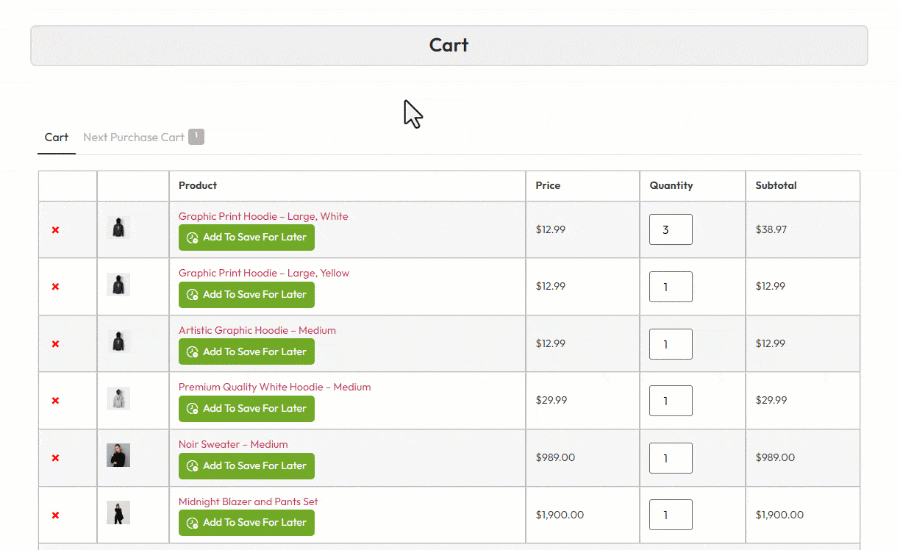Open Graphic Print Hoodie Large, Yellow link
The height and width of the screenshot is (550, 900).
coord(263,273)
